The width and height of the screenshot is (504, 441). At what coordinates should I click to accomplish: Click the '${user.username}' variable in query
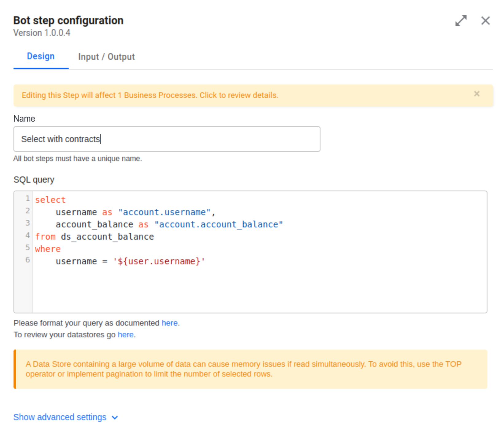coord(159,261)
